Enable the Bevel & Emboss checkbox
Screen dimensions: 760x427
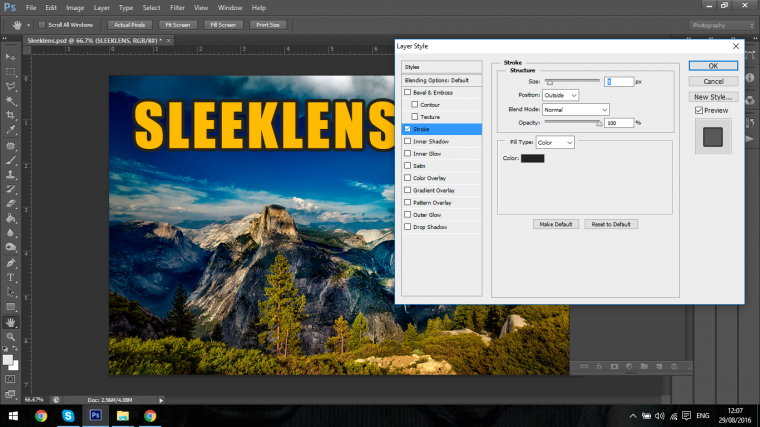point(408,92)
